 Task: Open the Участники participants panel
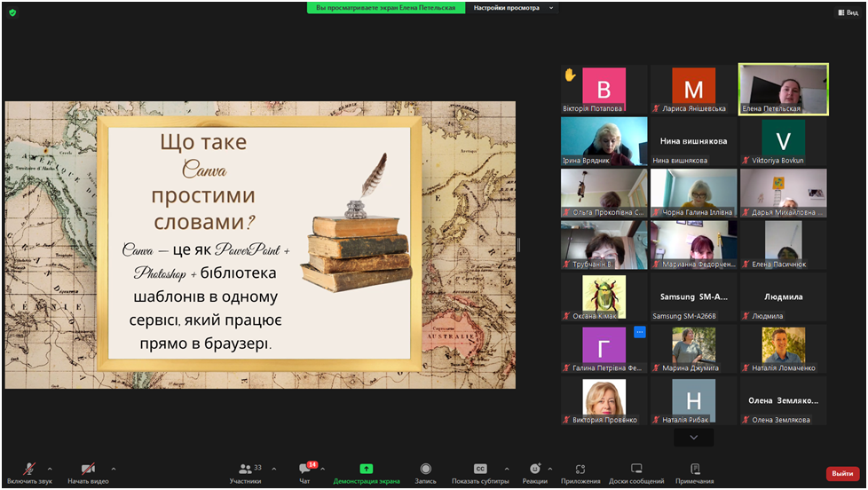pyautogui.click(x=246, y=472)
